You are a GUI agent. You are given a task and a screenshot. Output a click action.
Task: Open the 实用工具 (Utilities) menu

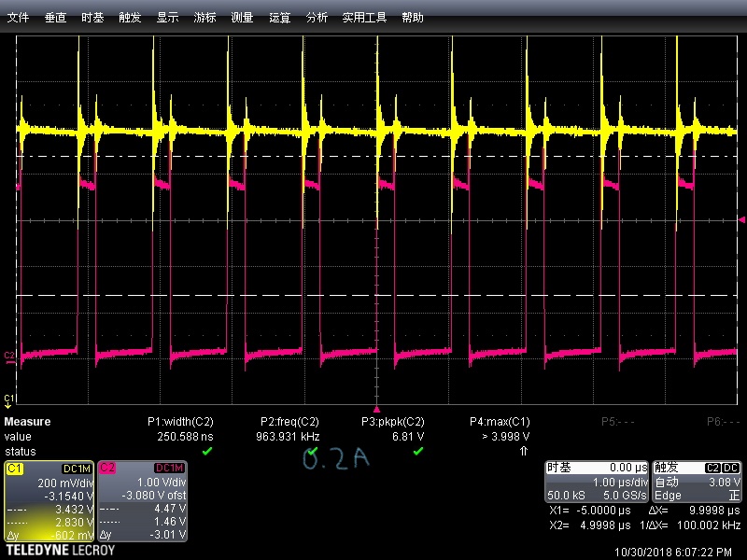coord(364,18)
